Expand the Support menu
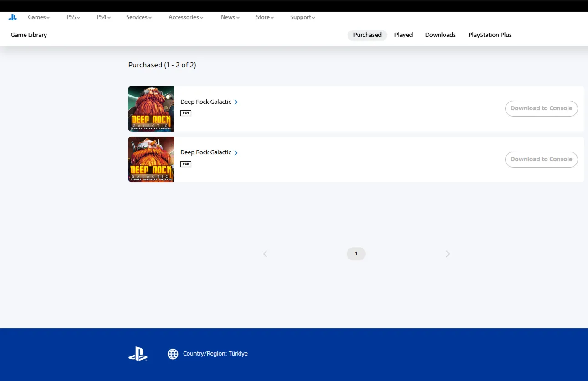588x381 pixels. pyautogui.click(x=303, y=17)
